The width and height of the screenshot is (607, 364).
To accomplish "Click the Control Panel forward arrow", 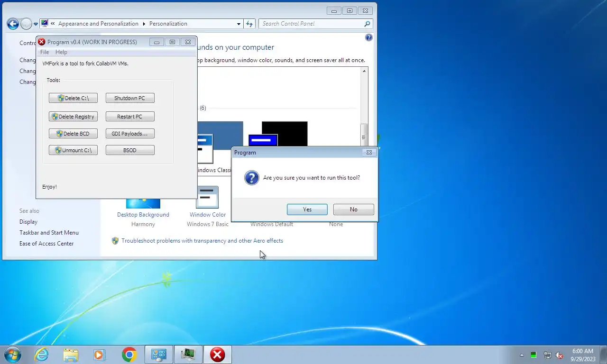I will point(27,23).
